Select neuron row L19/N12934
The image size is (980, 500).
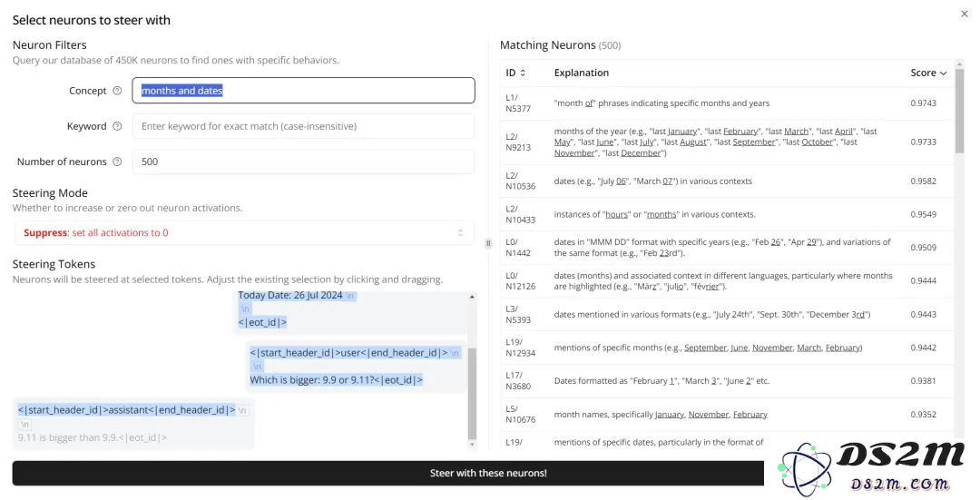727,348
